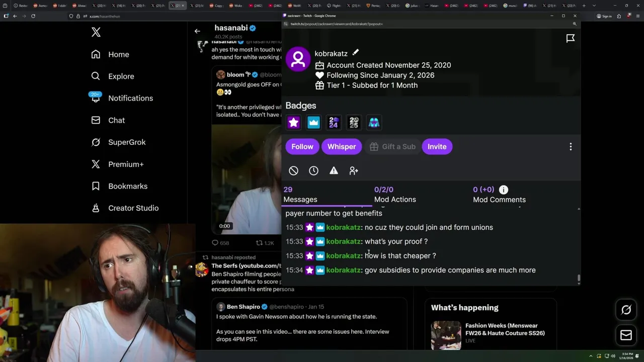Open the three-dot more options in viewer card
644x362 pixels.
[571, 146]
